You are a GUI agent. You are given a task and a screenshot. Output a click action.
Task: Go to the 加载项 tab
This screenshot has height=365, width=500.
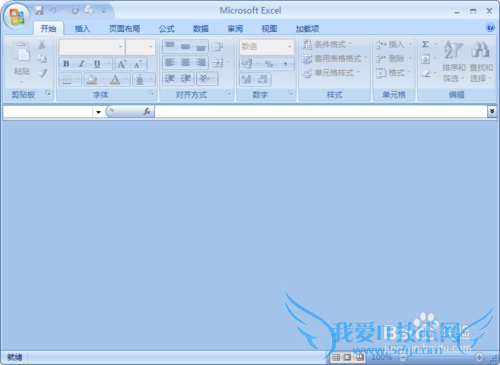coord(307,29)
